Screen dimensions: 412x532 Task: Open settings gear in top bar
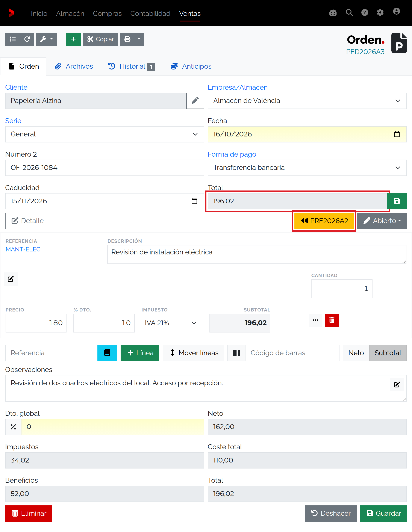(x=380, y=12)
